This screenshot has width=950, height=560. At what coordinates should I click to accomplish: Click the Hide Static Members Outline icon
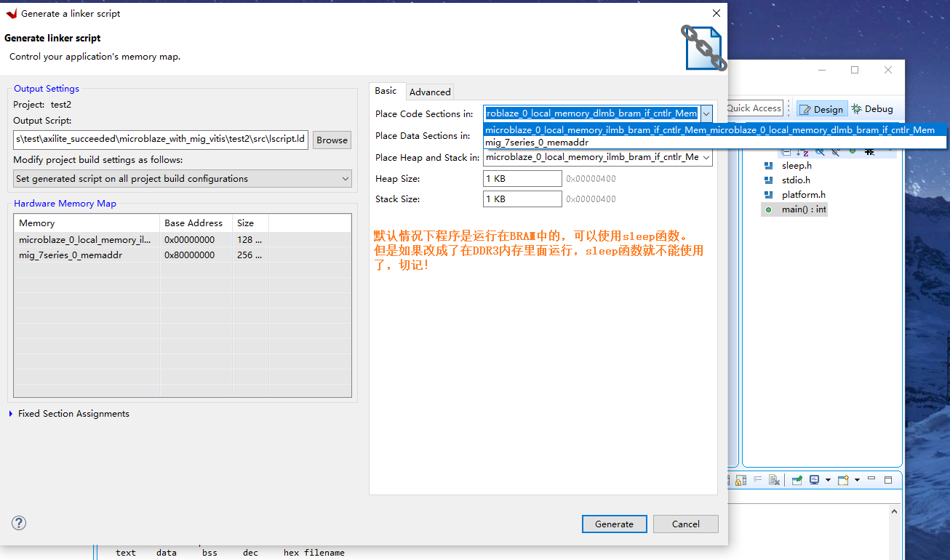(x=835, y=152)
